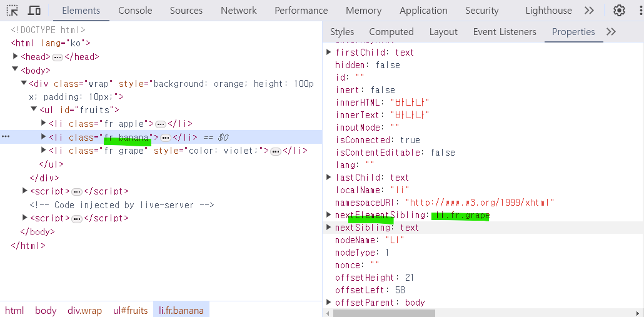Viewport: 644px width, 317px height.
Task: Switch to the Sources tab
Action: (x=186, y=10)
